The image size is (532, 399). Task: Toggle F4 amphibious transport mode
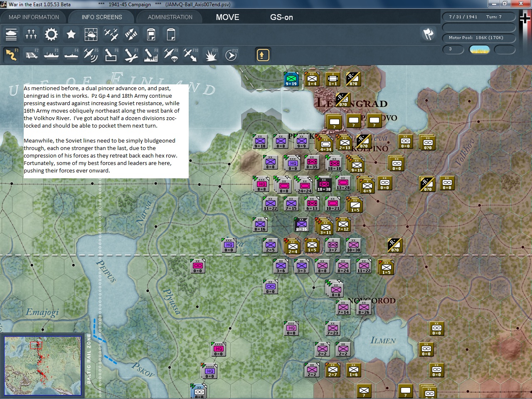point(71,55)
